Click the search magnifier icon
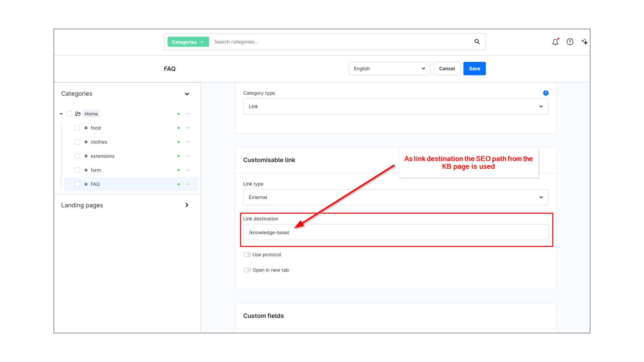 [477, 42]
